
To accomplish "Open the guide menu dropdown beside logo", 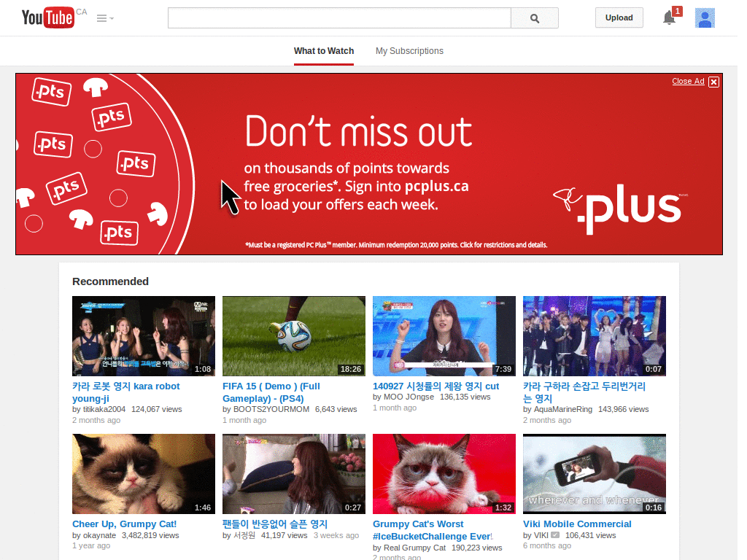I will point(105,18).
